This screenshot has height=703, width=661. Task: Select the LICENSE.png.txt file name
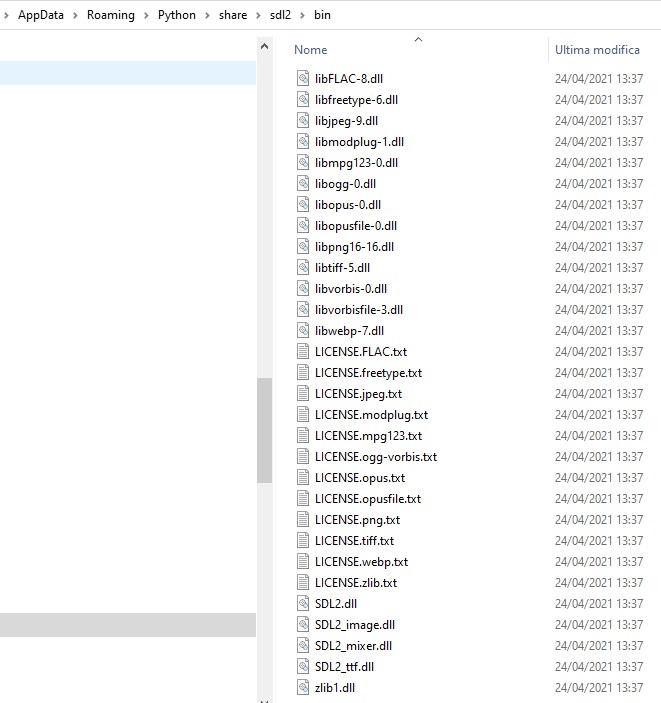coord(357,520)
